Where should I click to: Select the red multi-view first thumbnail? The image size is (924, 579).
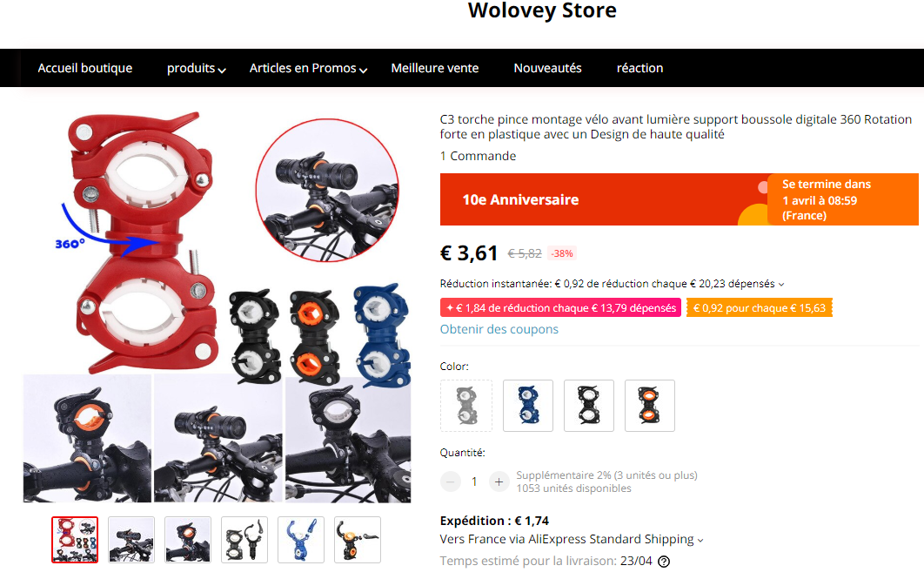[75, 540]
